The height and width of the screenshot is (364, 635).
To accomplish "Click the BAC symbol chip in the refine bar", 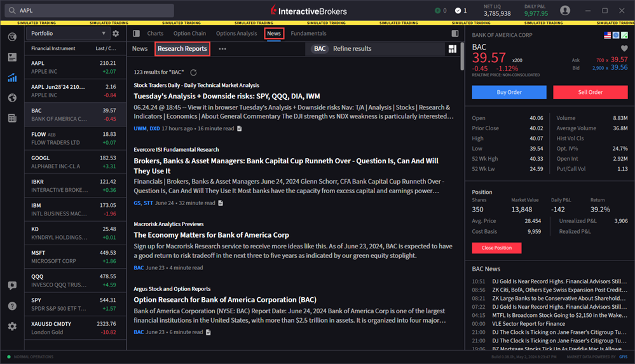I will [320, 48].
